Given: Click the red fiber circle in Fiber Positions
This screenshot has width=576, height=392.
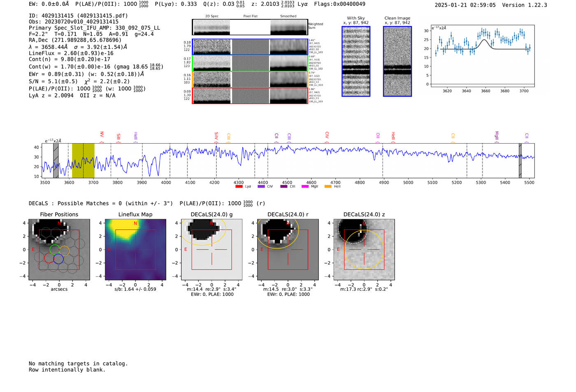Looking at the screenshot, I should (x=49, y=258).
